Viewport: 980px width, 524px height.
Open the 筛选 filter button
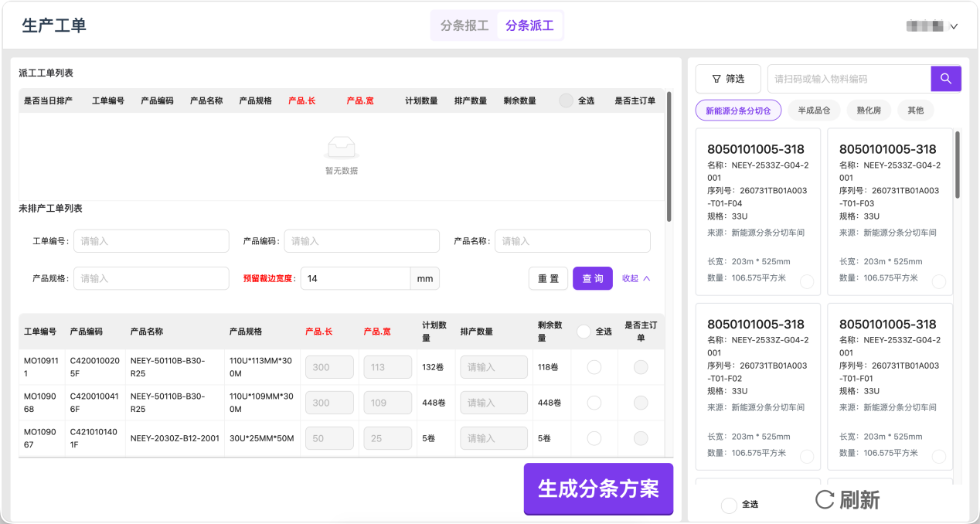728,79
